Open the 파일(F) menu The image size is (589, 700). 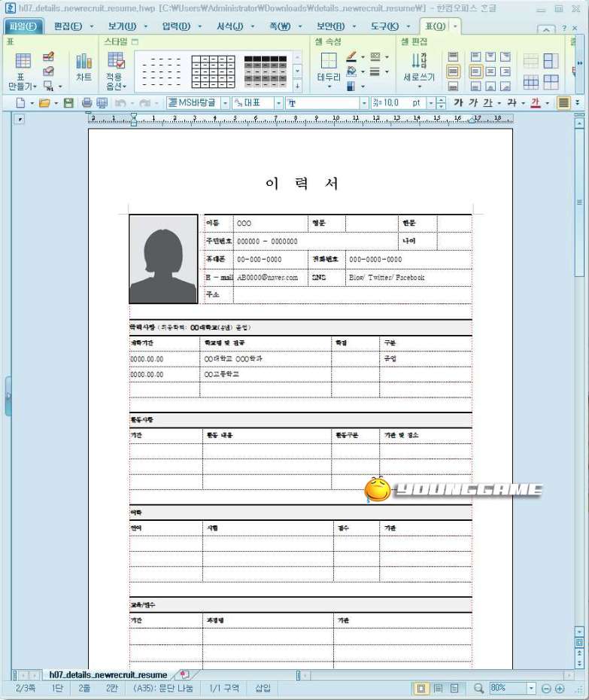point(23,26)
